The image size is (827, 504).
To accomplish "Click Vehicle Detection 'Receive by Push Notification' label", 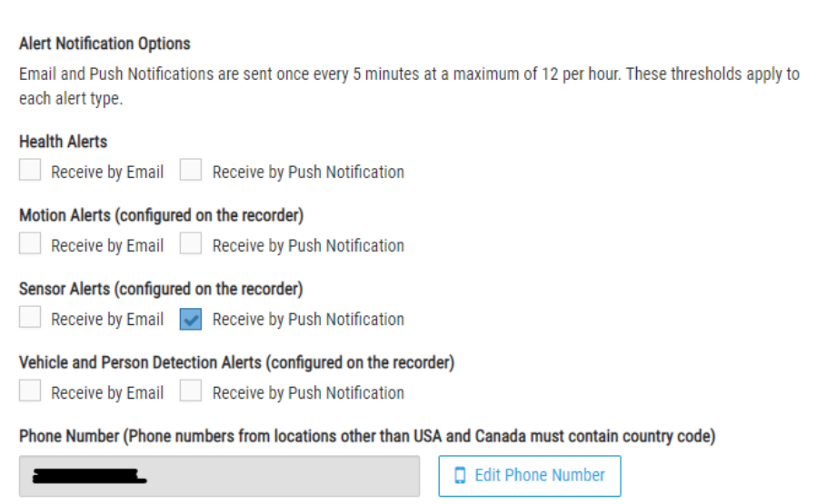I will tap(308, 393).
